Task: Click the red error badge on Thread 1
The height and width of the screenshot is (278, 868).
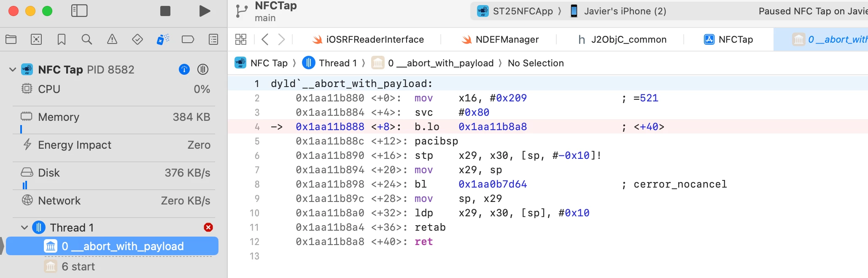Action: (x=208, y=228)
